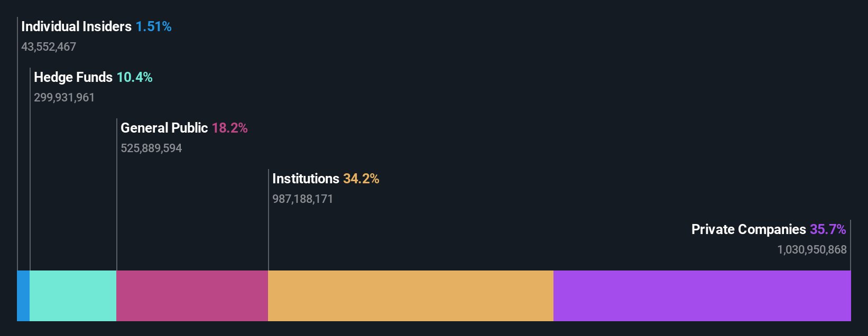This screenshot has width=868, height=336.
Task: Click the purple Private Companies bar segment
Action: (702, 296)
